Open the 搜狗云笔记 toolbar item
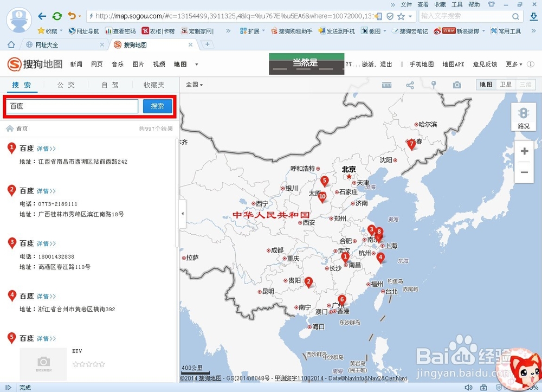This screenshot has width=542, height=392. [x=410, y=31]
